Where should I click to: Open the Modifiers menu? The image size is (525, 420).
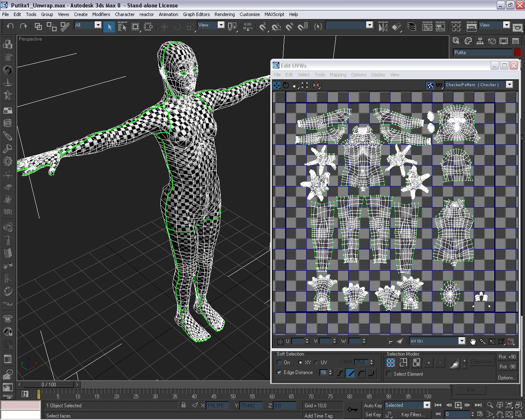pos(101,14)
